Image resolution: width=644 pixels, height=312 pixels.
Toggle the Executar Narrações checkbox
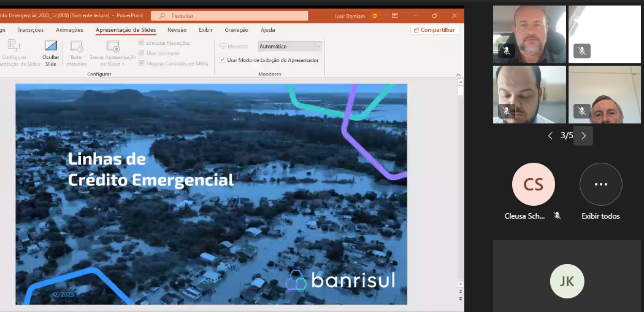pyautogui.click(x=142, y=43)
